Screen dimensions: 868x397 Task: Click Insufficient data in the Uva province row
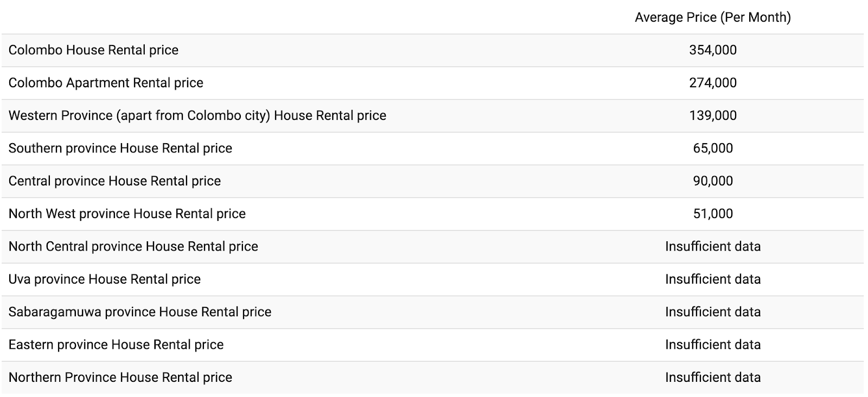[x=713, y=279]
